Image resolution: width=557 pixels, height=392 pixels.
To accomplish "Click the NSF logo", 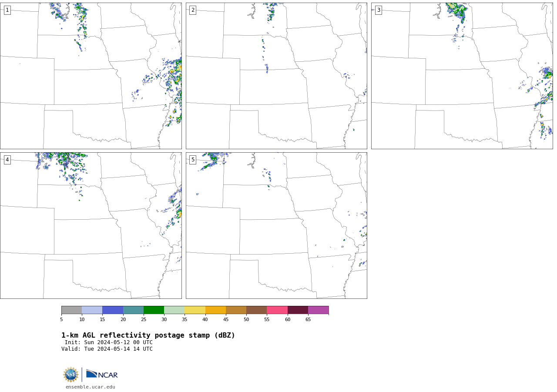I will coord(71,375).
